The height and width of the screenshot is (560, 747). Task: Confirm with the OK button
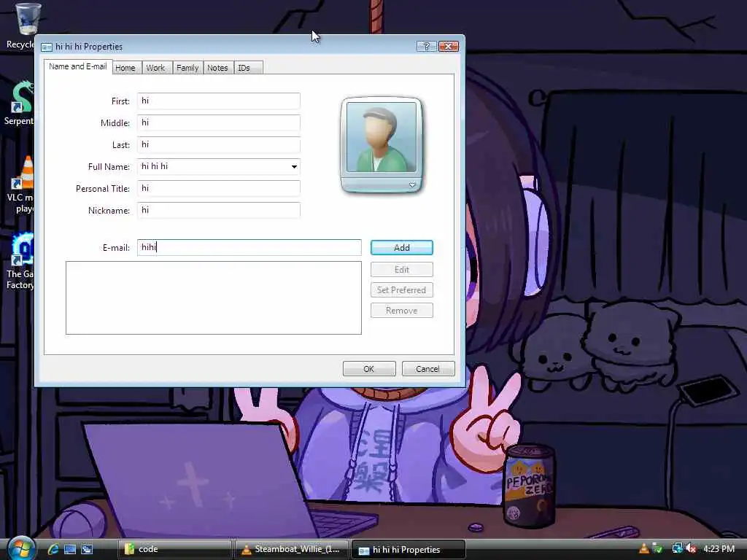point(369,368)
